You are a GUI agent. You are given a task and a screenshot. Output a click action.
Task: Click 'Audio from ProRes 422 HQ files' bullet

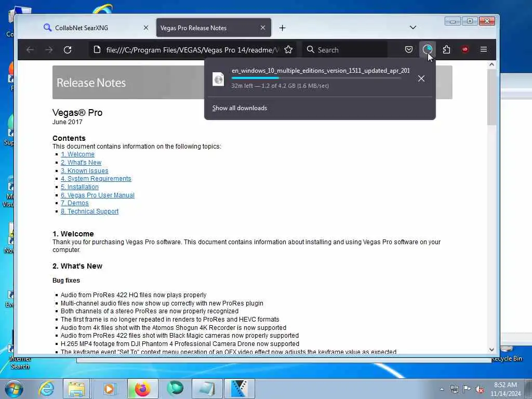(134, 295)
